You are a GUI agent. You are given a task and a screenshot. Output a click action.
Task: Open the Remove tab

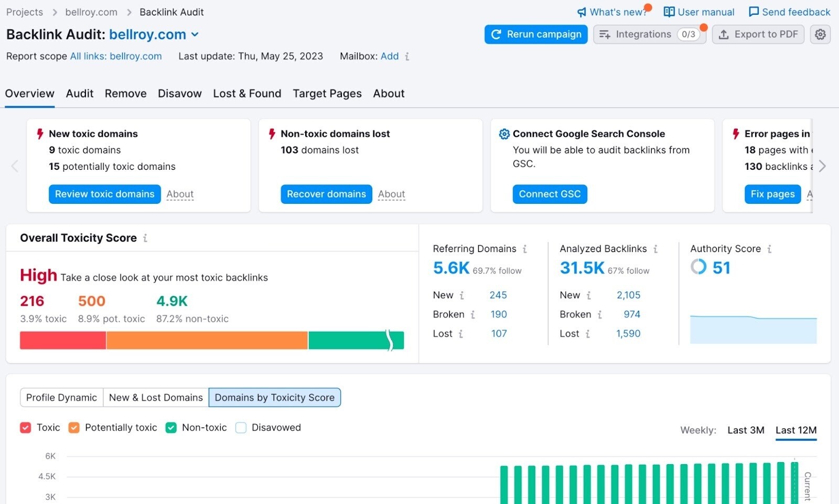pos(126,94)
